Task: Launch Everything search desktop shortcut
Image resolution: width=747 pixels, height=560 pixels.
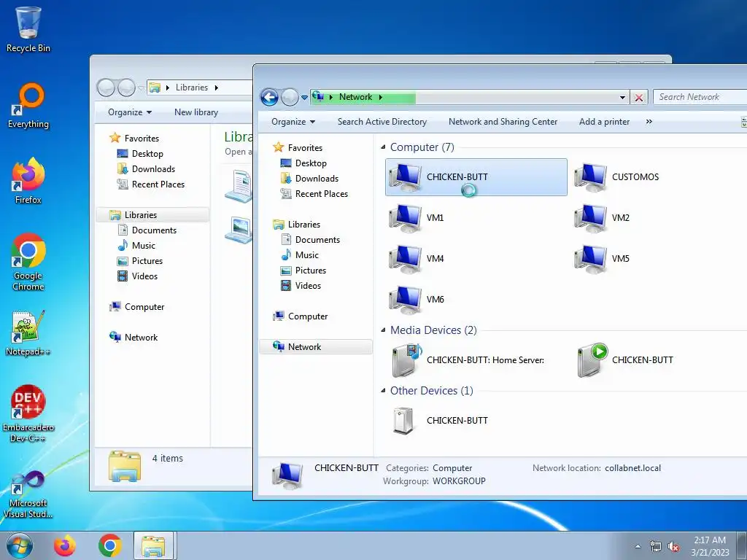Action: pos(28,105)
